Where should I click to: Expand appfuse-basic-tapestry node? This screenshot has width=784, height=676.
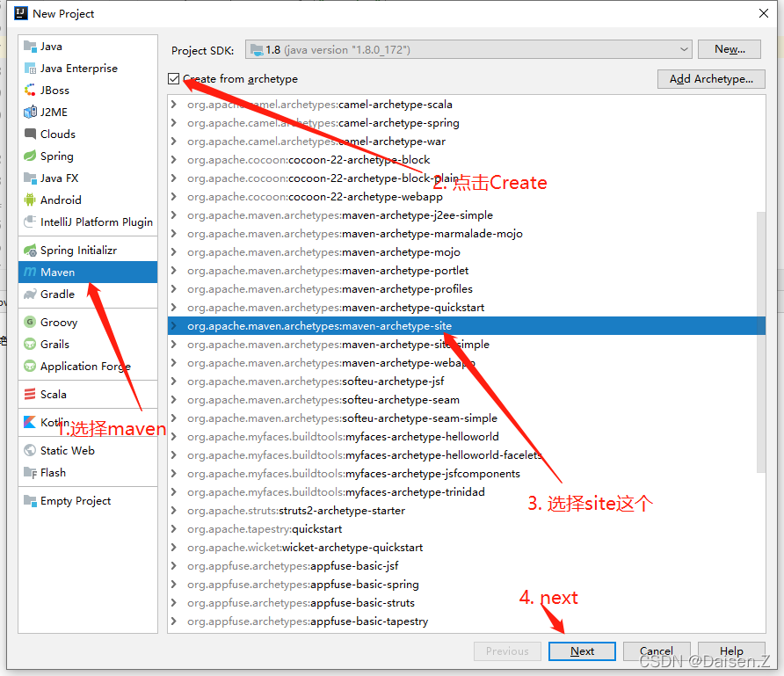coord(173,621)
